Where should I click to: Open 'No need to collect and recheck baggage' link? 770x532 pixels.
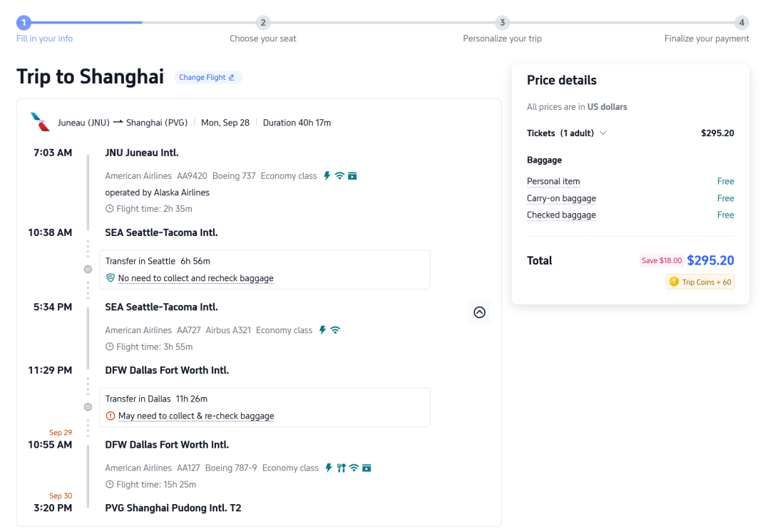point(196,278)
